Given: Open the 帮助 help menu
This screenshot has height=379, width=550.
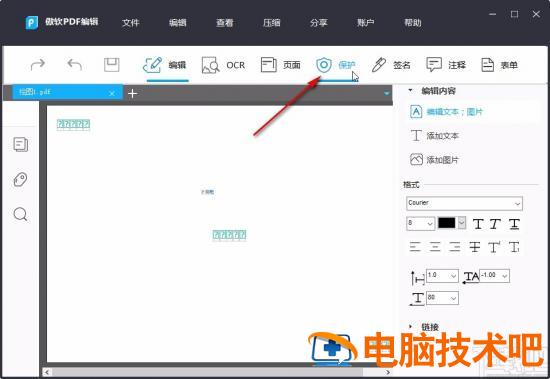Looking at the screenshot, I should pos(412,23).
